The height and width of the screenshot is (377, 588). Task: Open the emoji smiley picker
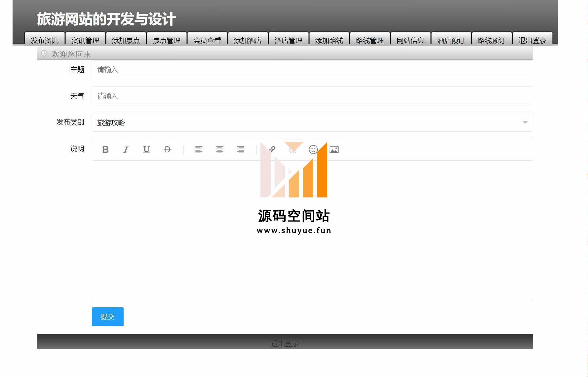(x=313, y=150)
